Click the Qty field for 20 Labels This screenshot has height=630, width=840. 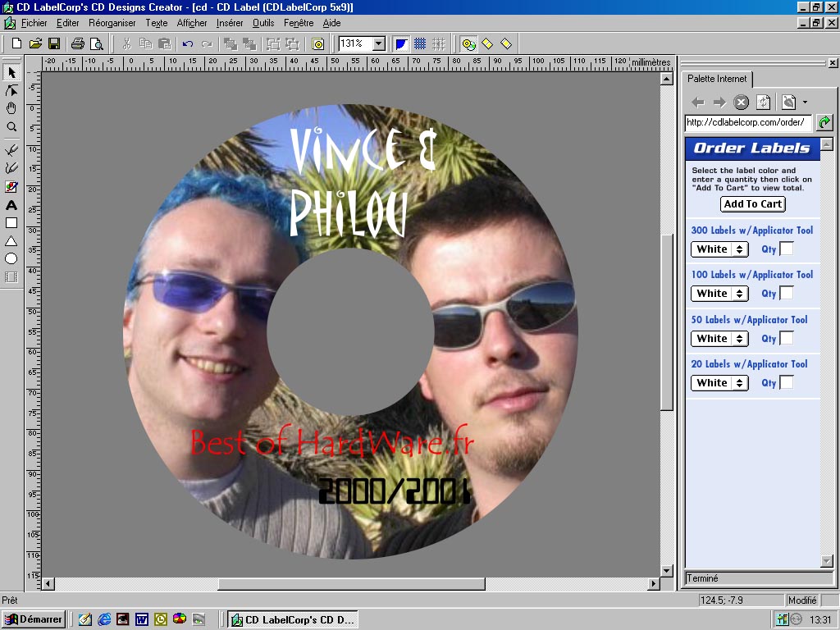point(787,383)
